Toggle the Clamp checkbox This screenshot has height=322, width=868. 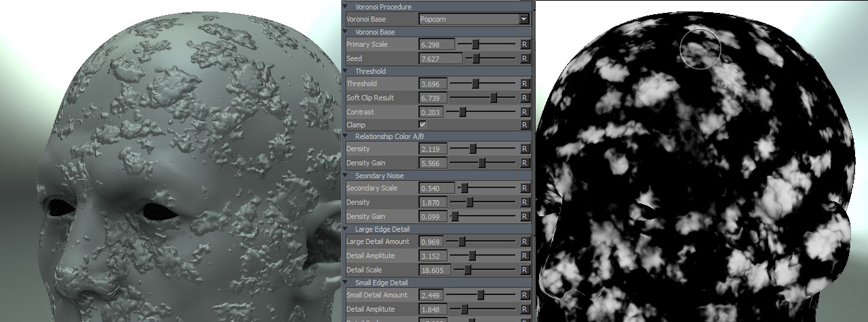coord(422,125)
